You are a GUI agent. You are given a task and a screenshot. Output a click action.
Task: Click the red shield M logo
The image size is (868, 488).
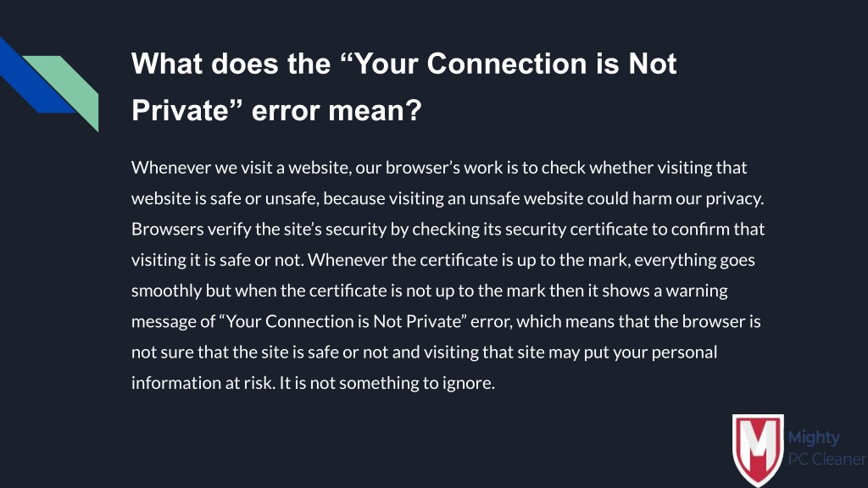click(x=758, y=449)
